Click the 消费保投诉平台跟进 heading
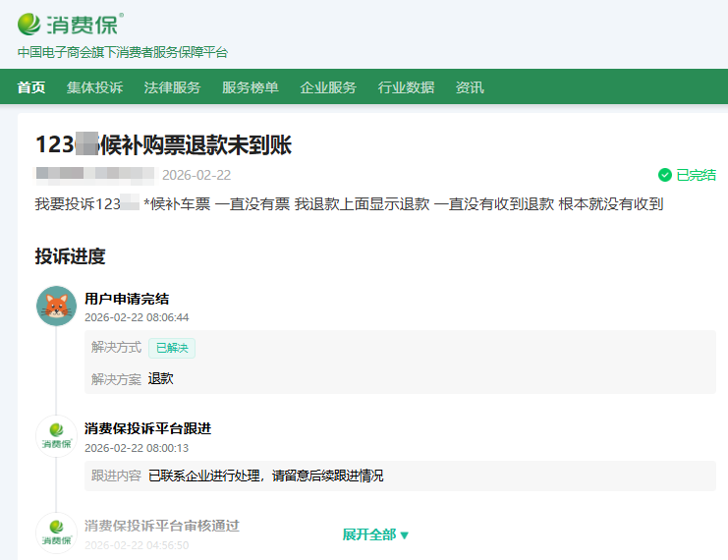 click(147, 428)
